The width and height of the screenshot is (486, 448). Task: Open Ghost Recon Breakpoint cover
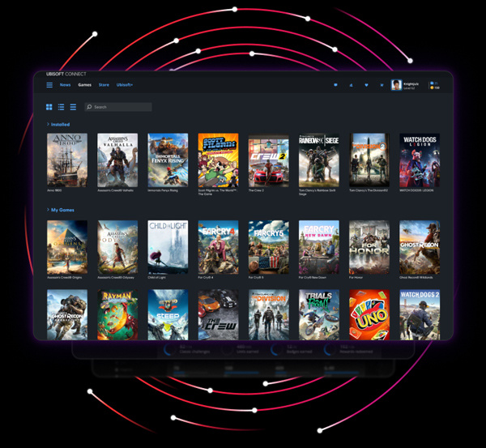(x=67, y=314)
